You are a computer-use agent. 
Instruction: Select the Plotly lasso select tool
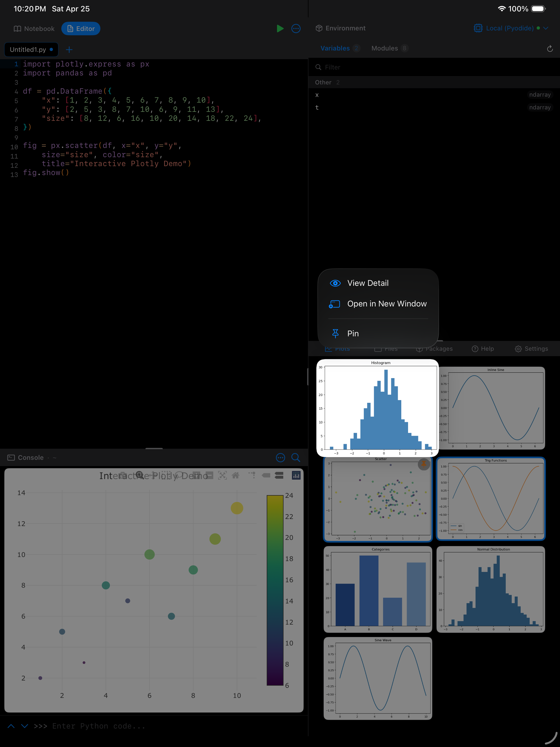coord(179,475)
